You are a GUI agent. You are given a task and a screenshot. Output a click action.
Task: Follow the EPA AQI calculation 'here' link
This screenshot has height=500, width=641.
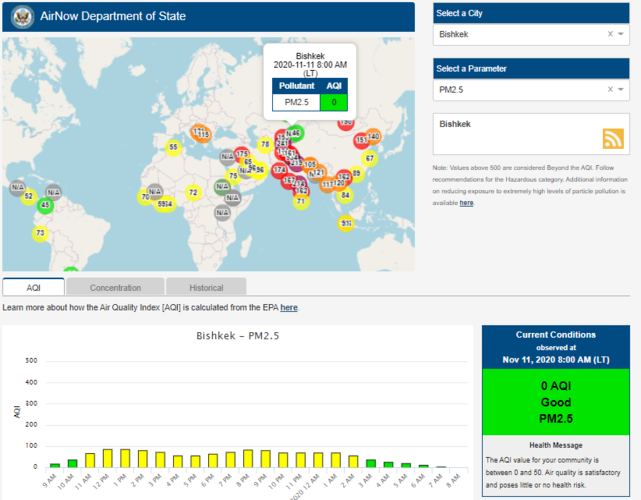click(x=289, y=307)
